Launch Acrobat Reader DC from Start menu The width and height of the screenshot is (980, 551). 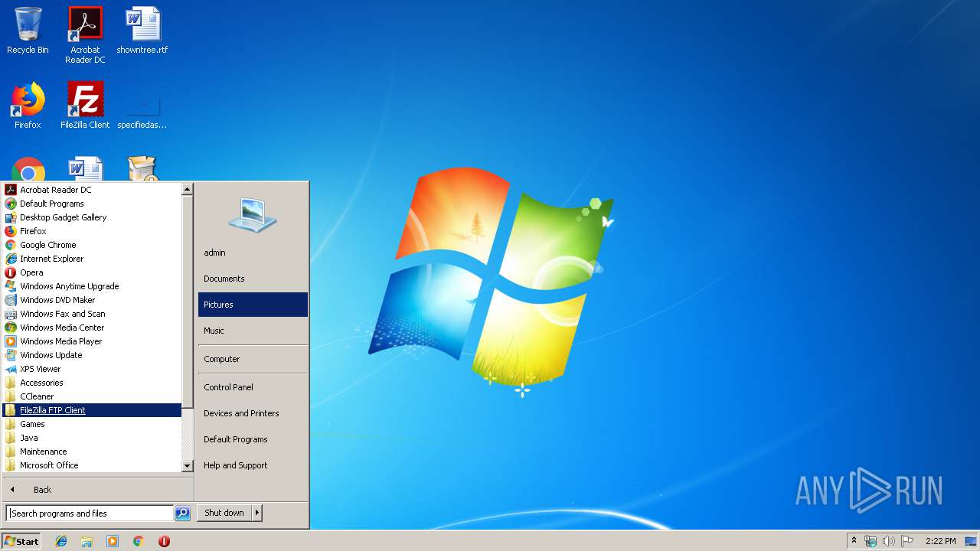[x=92, y=190]
